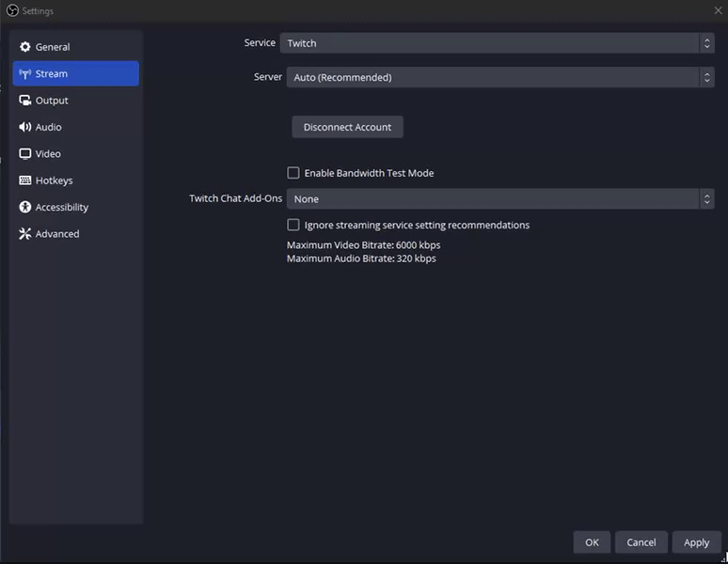Viewport: 728px width, 564px height.
Task: Click the Stream antenna icon
Action: [x=25, y=73]
